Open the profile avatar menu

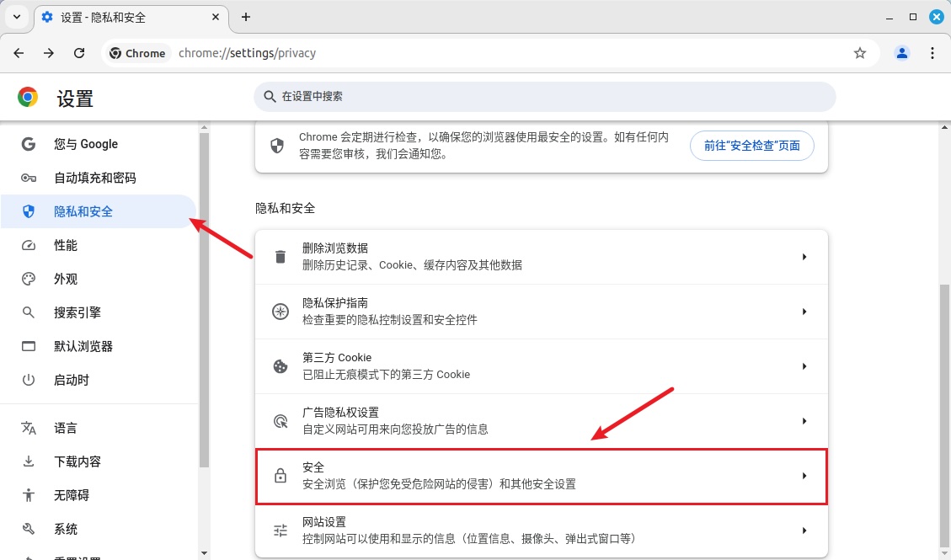point(902,53)
